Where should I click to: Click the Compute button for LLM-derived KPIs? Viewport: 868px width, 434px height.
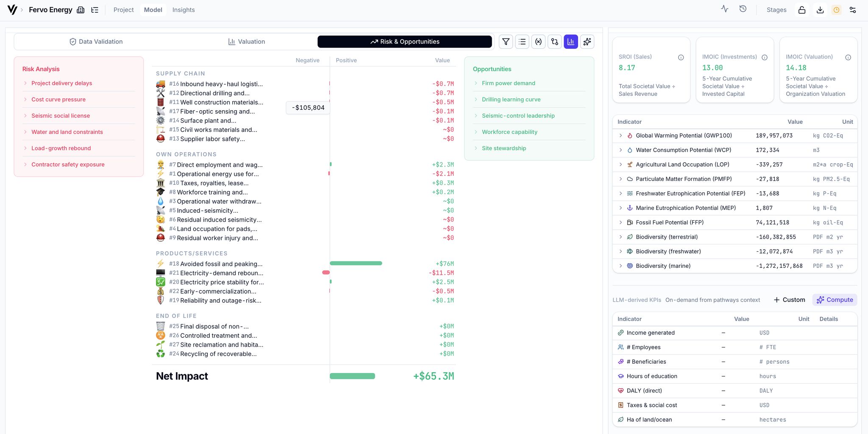click(834, 300)
